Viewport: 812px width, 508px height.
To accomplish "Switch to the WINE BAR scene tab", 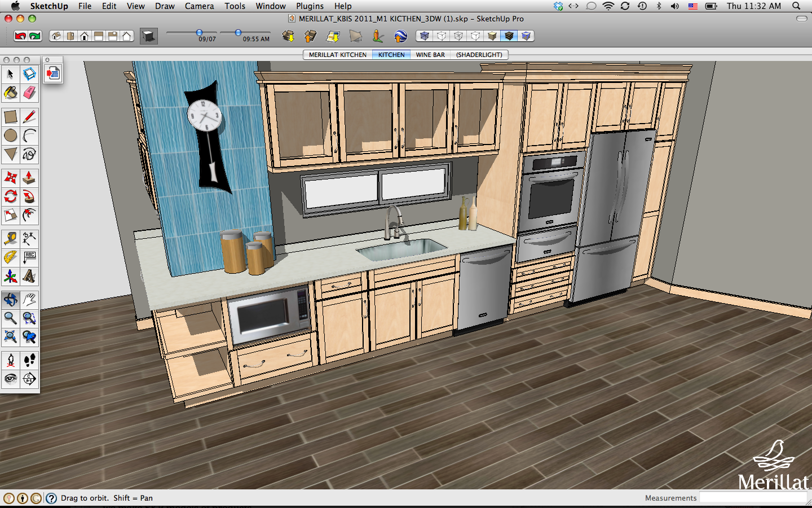I will 430,55.
